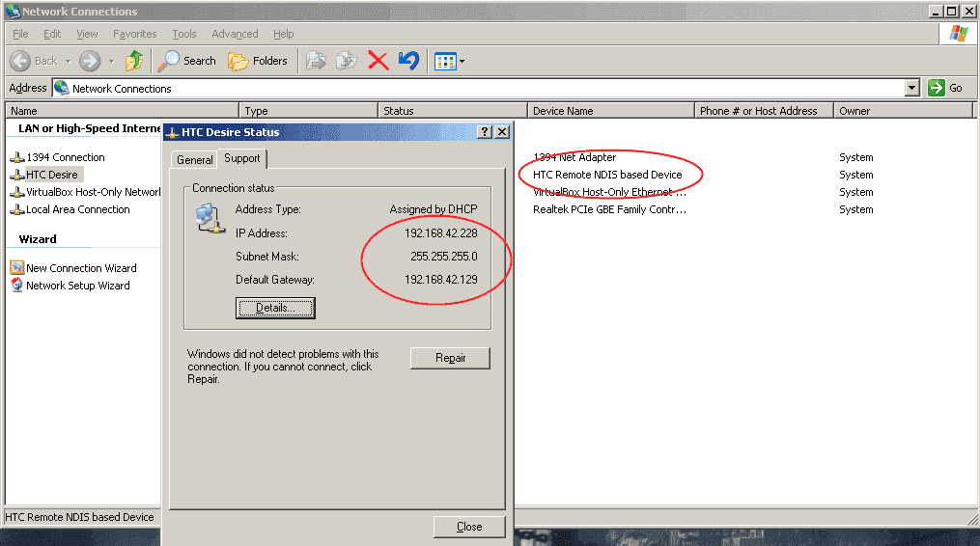Open the Tools menu
Screen dimensions: 980x546
click(x=184, y=34)
